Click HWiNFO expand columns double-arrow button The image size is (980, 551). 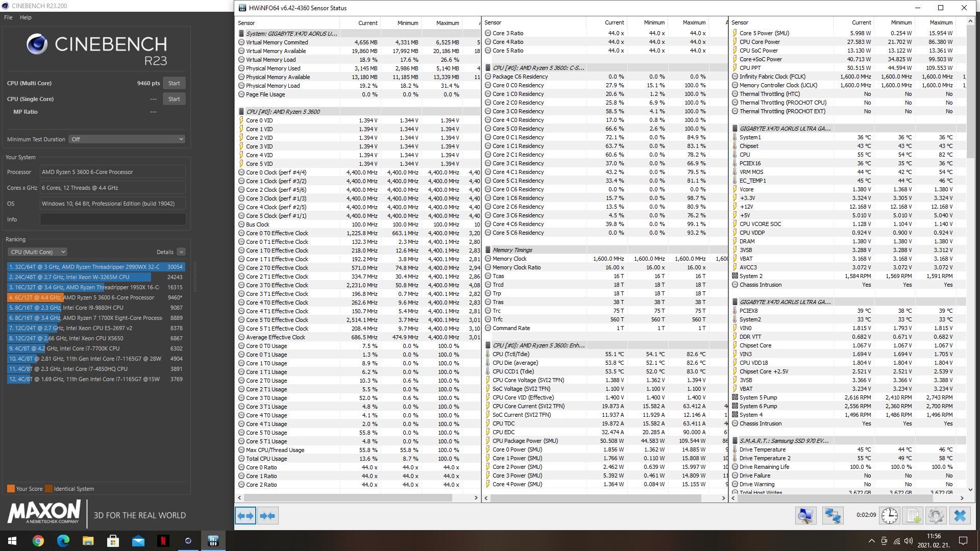point(246,516)
